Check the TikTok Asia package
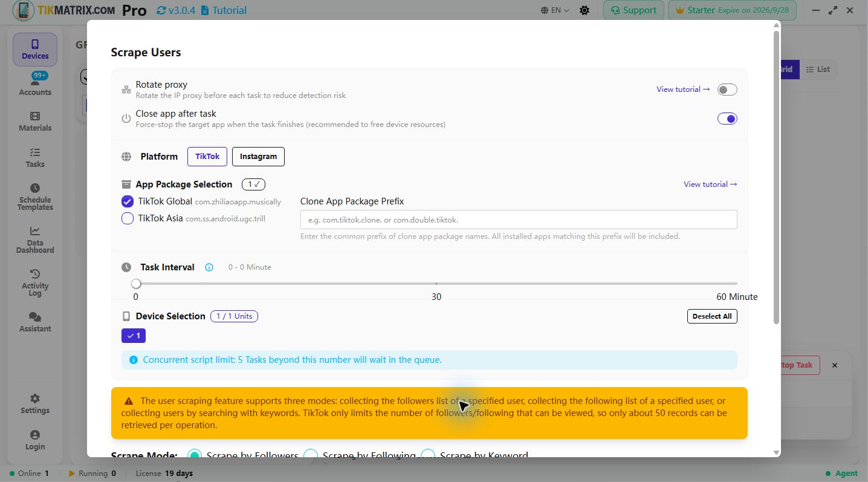The height and width of the screenshot is (482, 868). pyautogui.click(x=128, y=218)
